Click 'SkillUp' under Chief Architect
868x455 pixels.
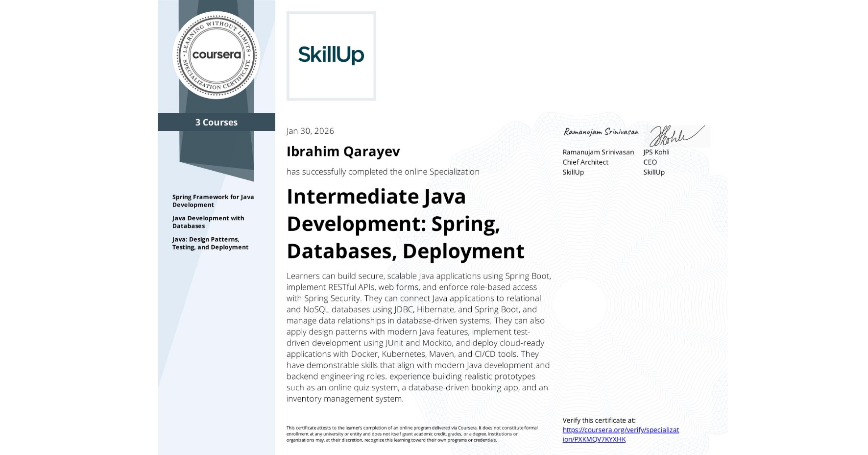[573, 172]
